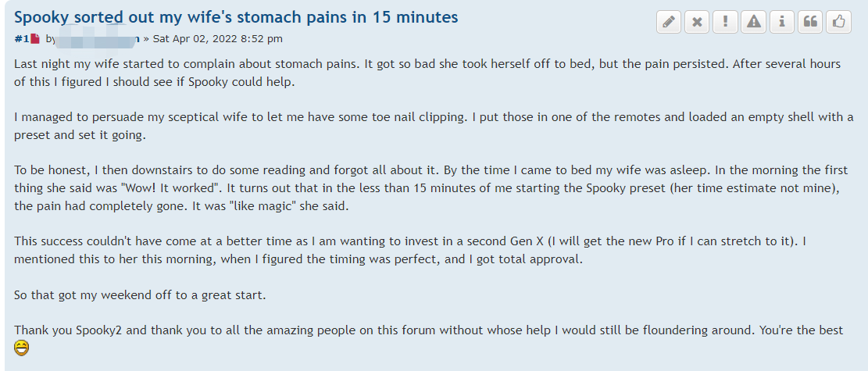Click the red document post icon
Screen dimensions: 868x371
(x=35, y=39)
